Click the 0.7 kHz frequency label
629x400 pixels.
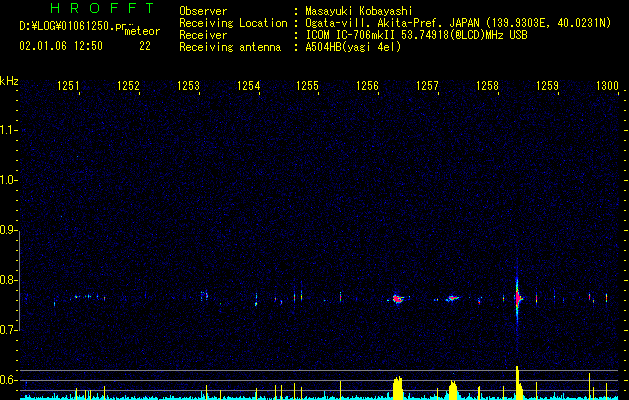pos(8,330)
